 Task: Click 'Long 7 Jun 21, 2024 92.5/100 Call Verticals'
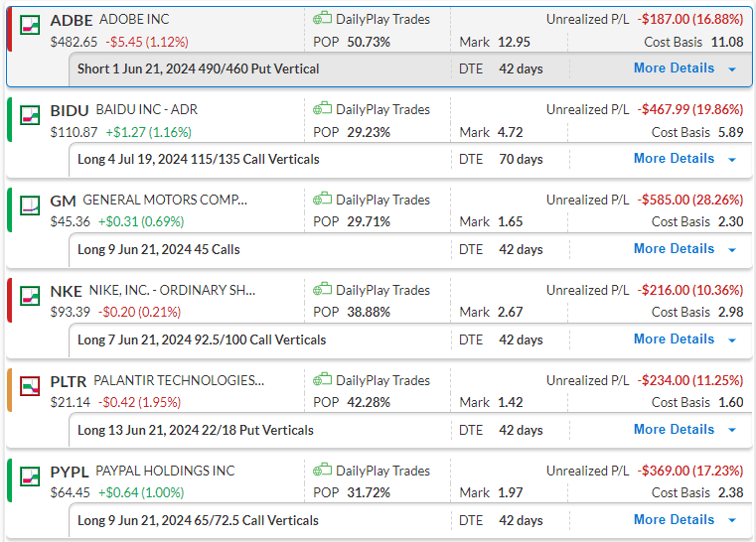pos(202,340)
